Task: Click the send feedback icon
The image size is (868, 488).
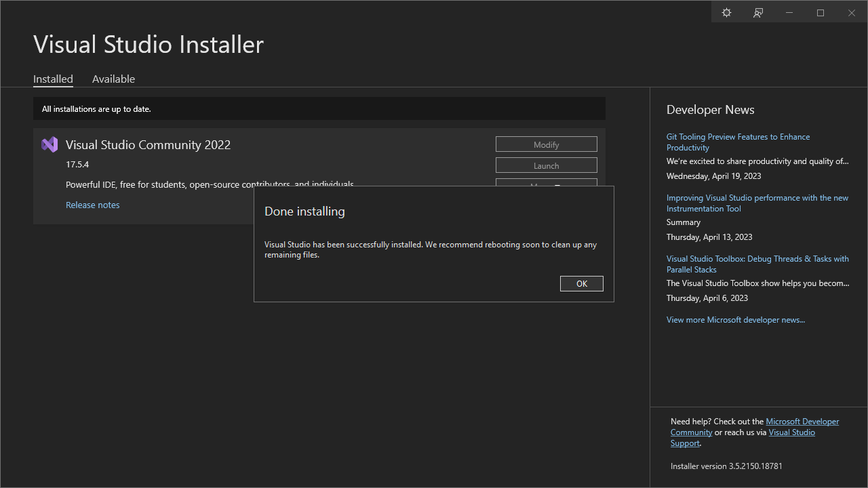Action: 758,13
